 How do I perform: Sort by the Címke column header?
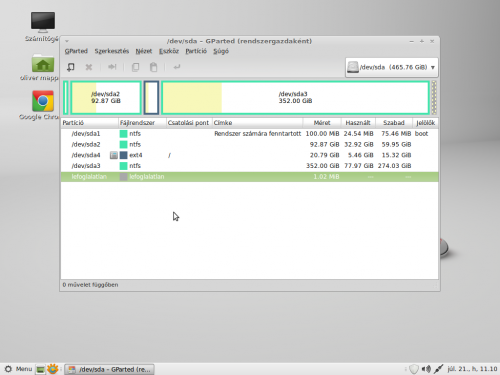pyautogui.click(x=257, y=123)
